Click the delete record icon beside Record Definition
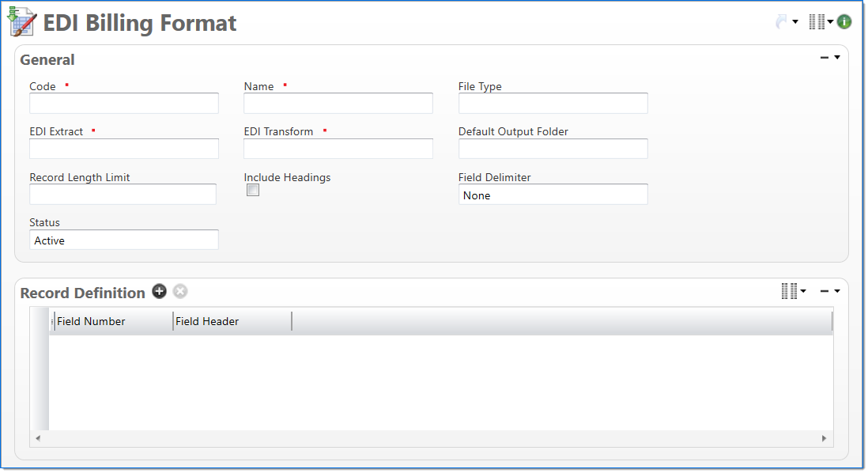This screenshot has width=868, height=473. click(180, 292)
